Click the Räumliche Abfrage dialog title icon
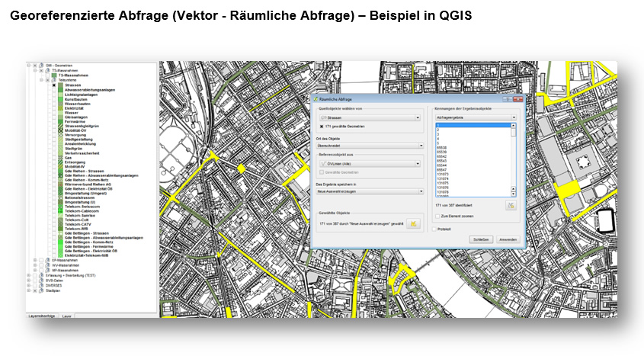The image size is (644, 356). 316,99
